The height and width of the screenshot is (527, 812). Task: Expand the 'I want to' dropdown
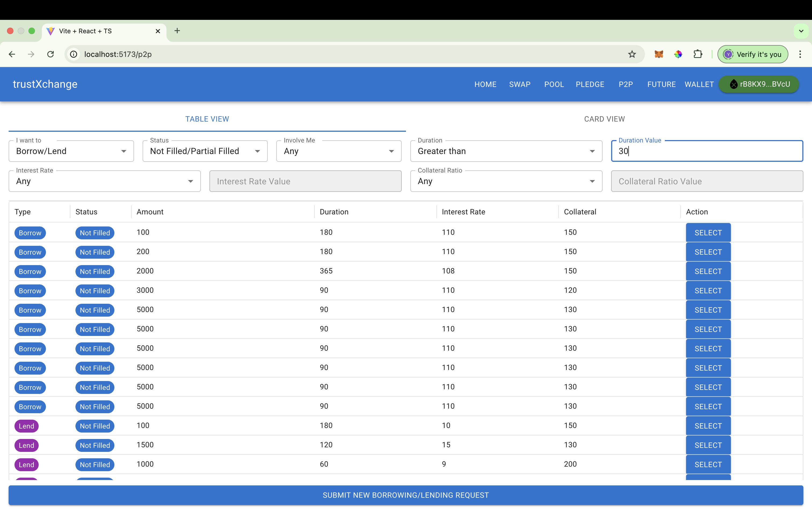71,151
